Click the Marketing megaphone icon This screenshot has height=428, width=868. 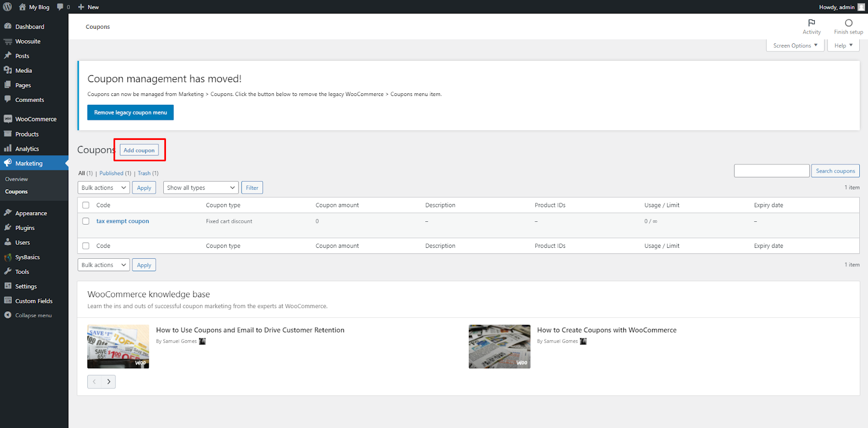(8, 163)
